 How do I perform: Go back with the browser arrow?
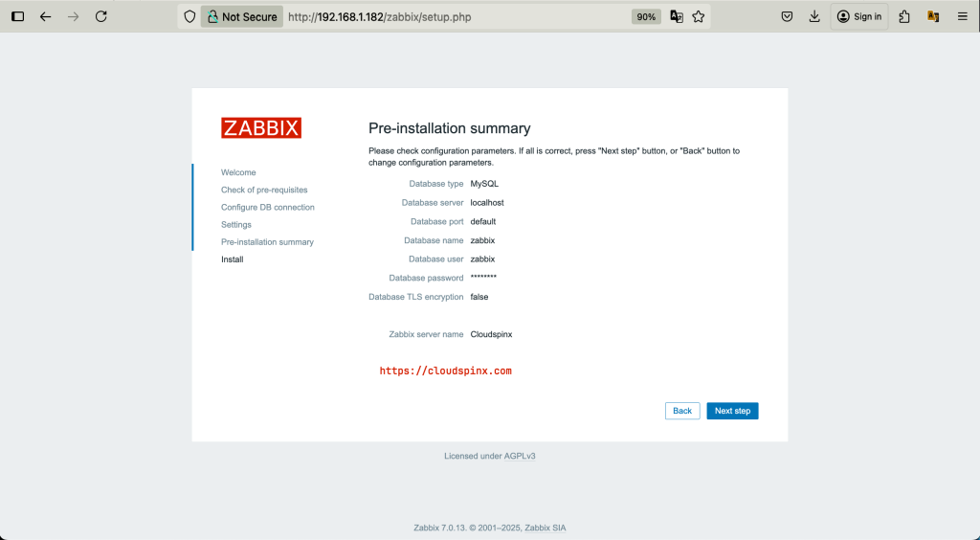click(x=46, y=17)
